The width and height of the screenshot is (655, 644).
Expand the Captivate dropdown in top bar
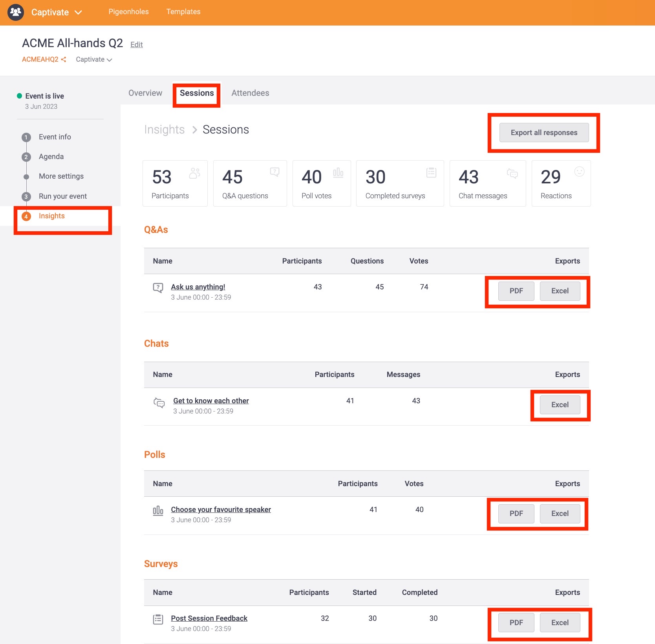tap(78, 12)
